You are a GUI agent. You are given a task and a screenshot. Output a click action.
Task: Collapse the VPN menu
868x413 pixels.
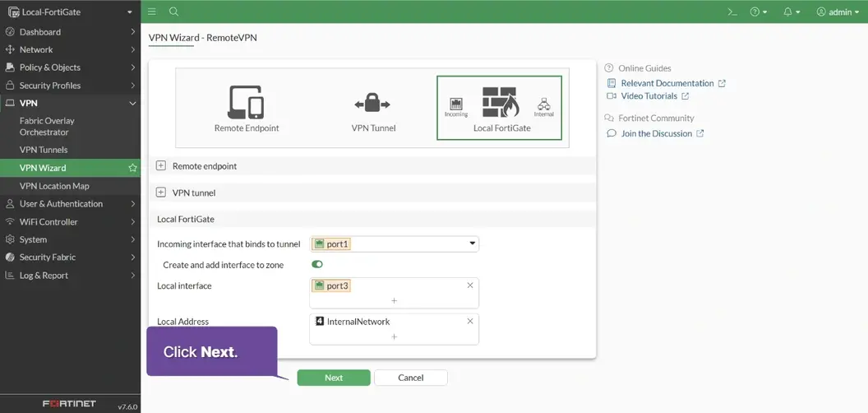click(x=71, y=103)
